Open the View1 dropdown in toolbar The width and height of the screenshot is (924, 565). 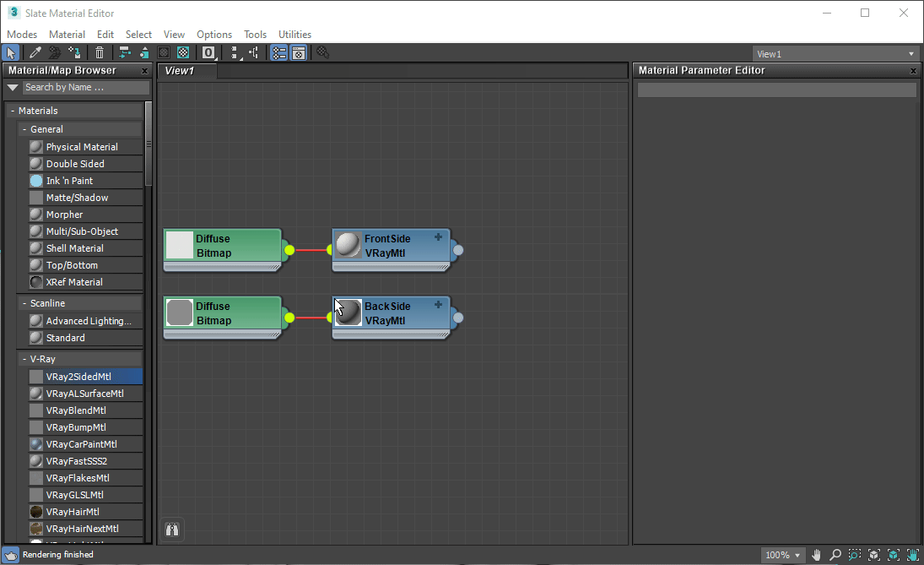click(835, 54)
